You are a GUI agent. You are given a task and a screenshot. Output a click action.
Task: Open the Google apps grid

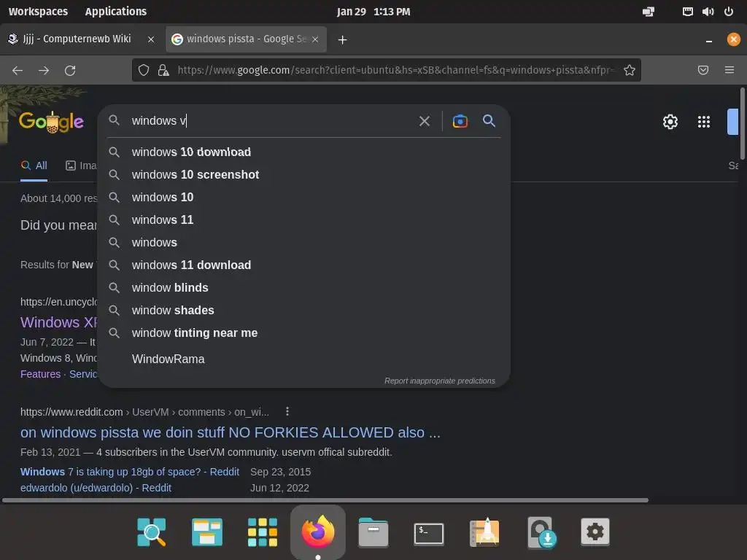[704, 122]
